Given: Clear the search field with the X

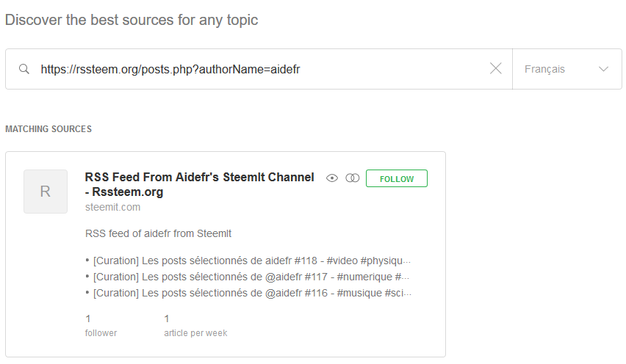Looking at the screenshot, I should 495,68.
